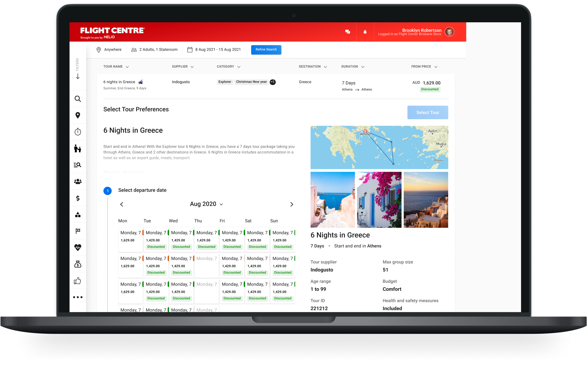The height and width of the screenshot is (367, 588).
Task: Open the Category column dropdown
Action: 239,67
